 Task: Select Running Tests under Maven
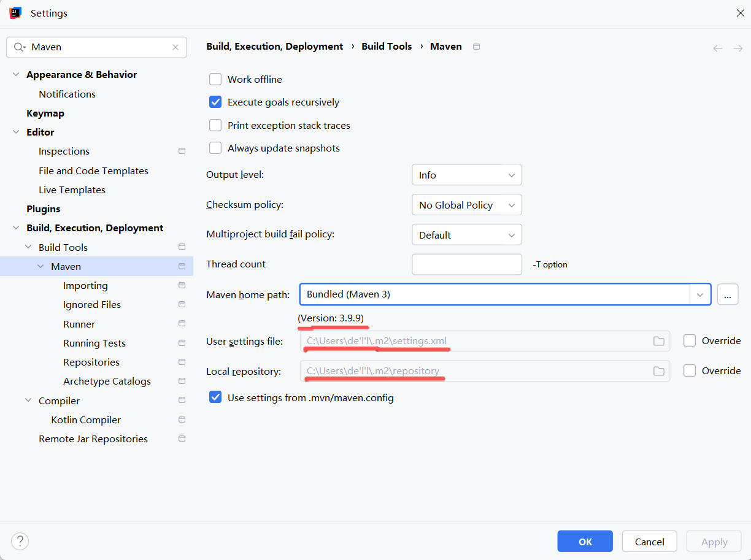(94, 343)
